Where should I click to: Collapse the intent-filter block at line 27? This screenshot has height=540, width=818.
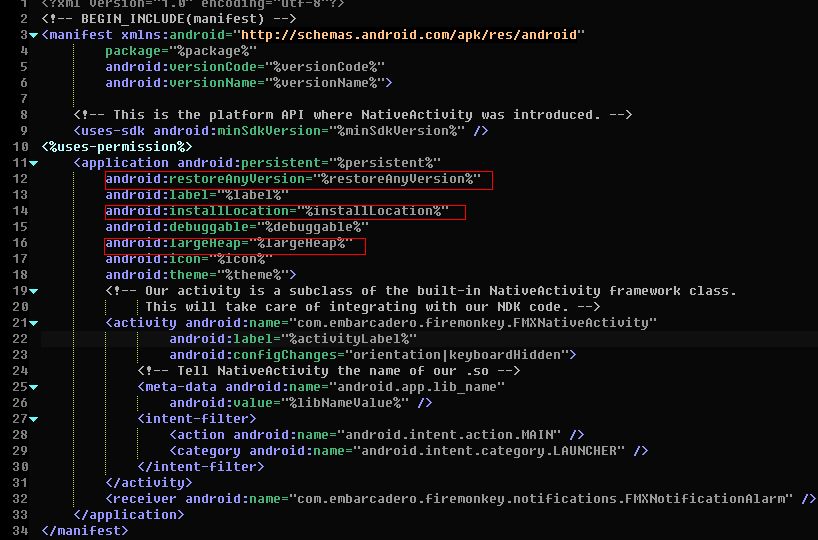[x=34, y=419]
